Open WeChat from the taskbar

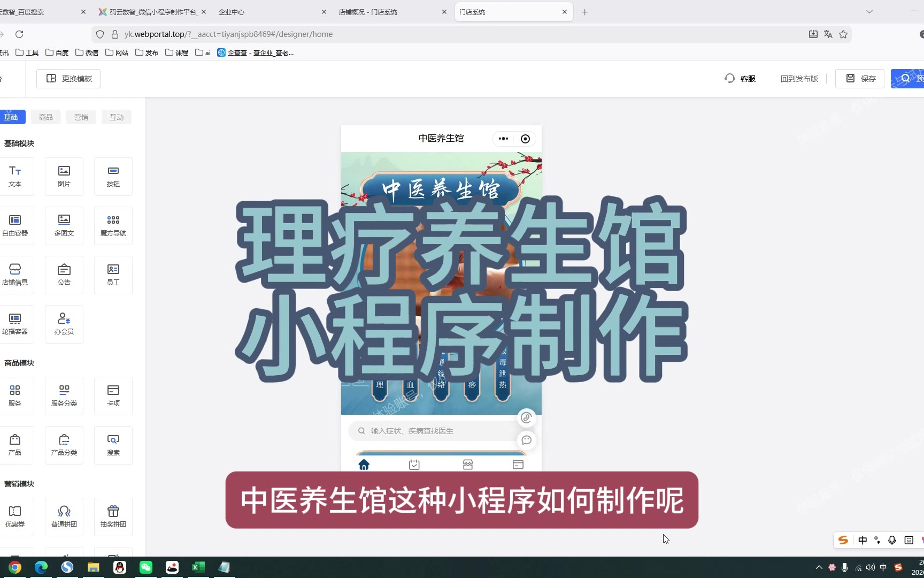click(x=146, y=567)
